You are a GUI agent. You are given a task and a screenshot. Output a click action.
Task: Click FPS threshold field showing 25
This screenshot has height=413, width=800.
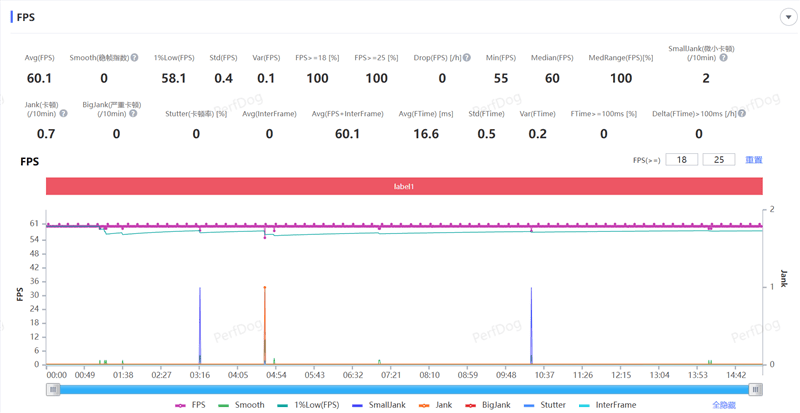(719, 160)
